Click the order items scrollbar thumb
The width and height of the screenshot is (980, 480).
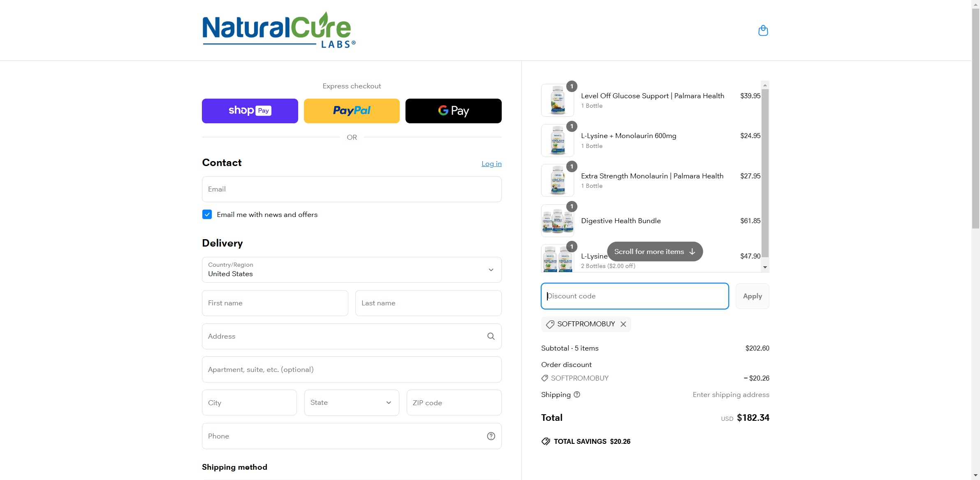click(x=765, y=173)
